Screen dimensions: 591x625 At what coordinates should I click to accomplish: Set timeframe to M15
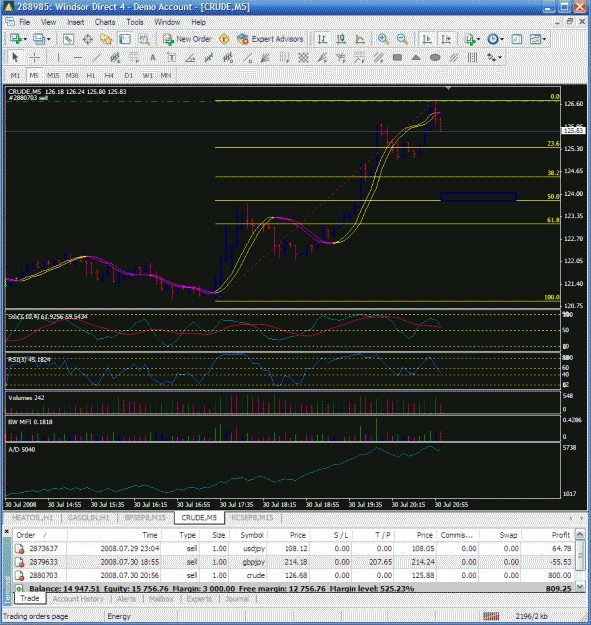pyautogui.click(x=53, y=75)
